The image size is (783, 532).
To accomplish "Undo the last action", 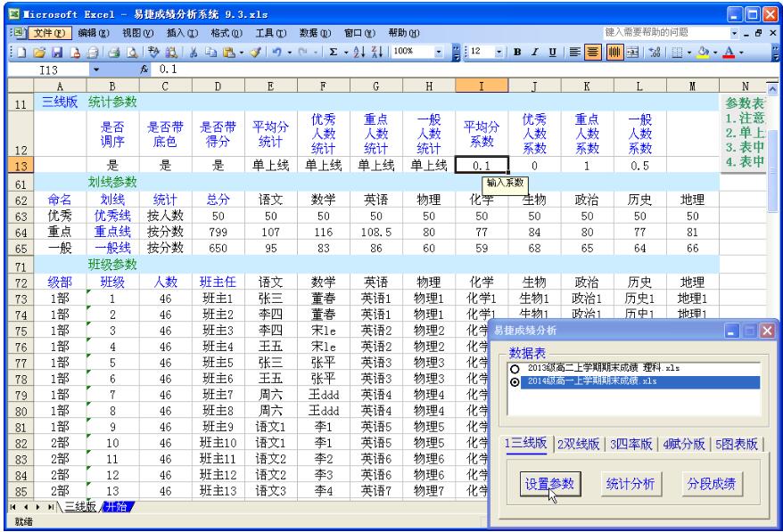I will (x=277, y=52).
